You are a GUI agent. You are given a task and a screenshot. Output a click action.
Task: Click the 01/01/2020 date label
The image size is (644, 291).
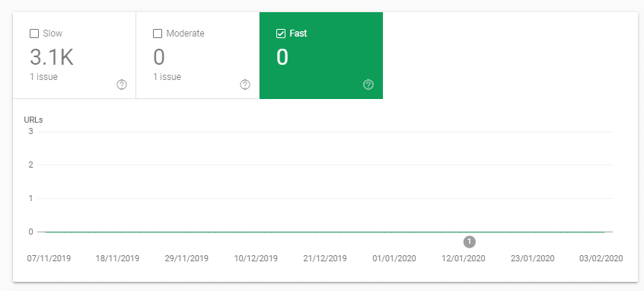click(x=394, y=258)
